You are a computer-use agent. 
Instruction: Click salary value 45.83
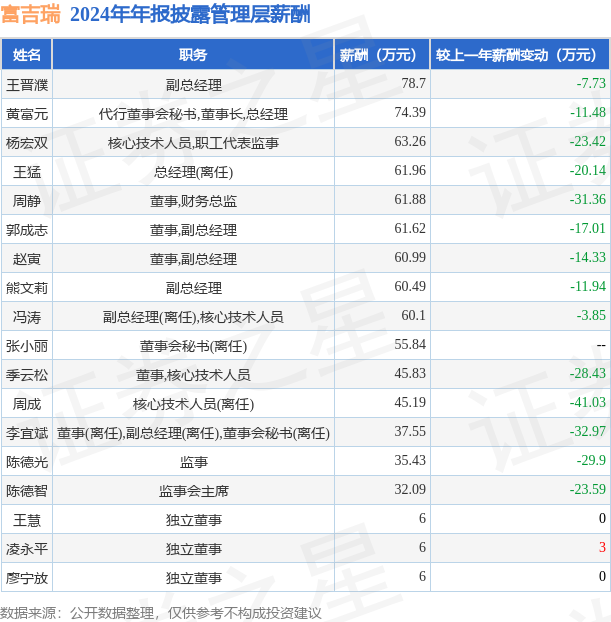[410, 373]
